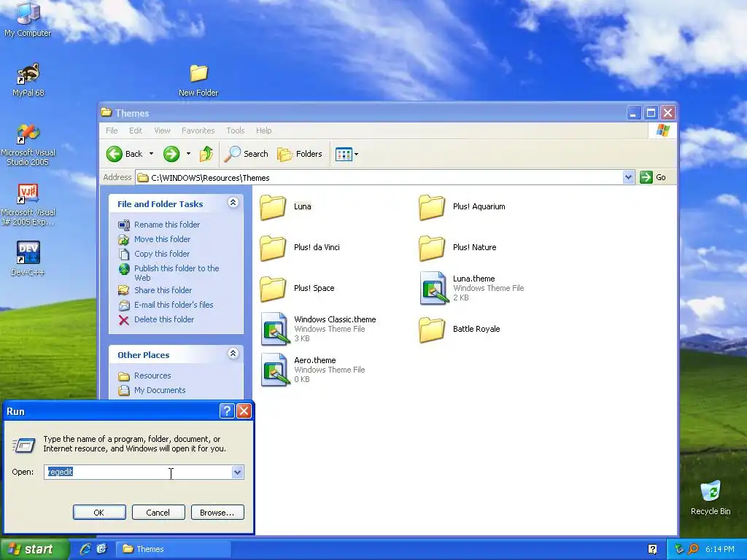Toggle the Folders pane button
The image size is (747, 560).
click(300, 154)
